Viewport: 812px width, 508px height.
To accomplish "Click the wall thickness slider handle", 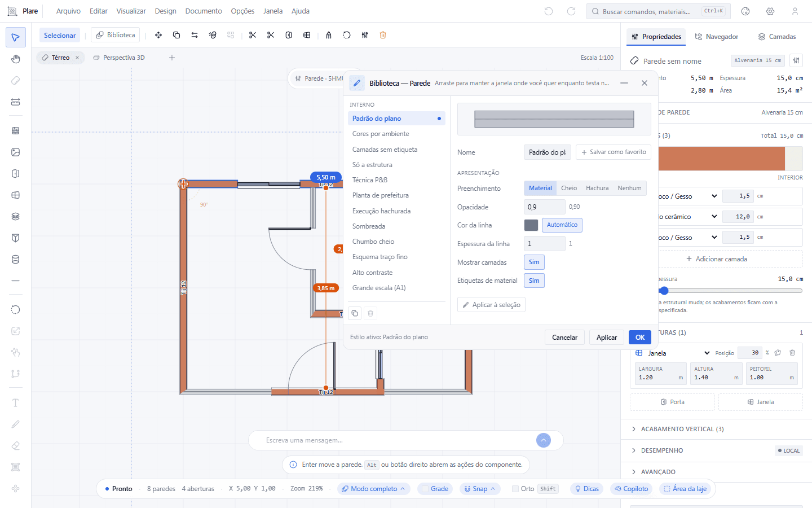I will (x=664, y=291).
